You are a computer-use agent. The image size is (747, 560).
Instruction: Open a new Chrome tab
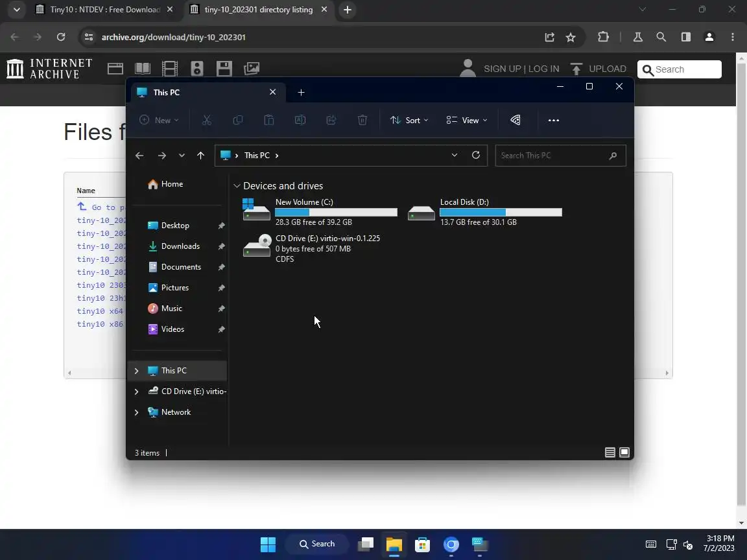[348, 10]
